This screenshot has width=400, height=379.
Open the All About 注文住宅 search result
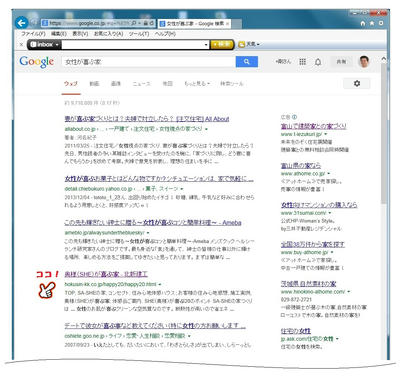[x=147, y=119]
